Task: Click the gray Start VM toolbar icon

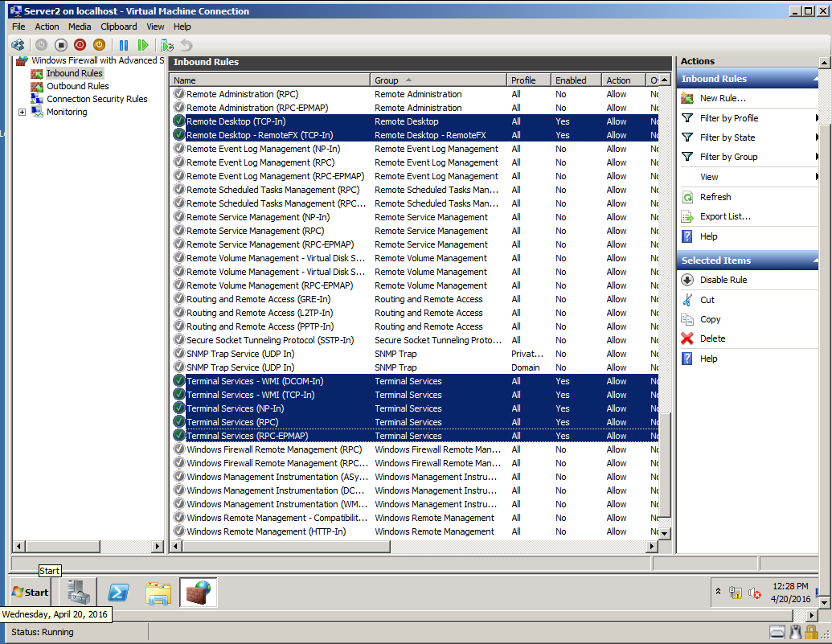Action: tap(41, 45)
